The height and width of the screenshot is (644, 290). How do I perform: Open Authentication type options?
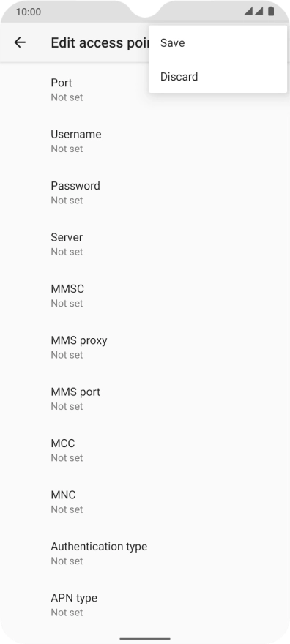click(x=145, y=553)
